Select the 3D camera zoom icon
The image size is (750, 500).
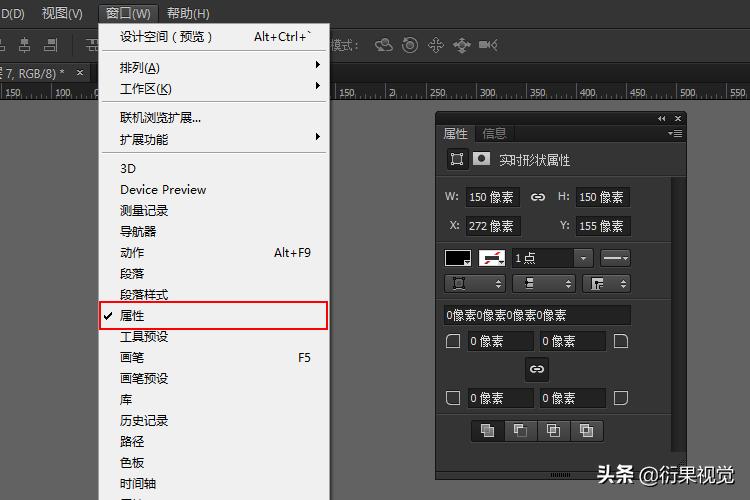tap(488, 45)
